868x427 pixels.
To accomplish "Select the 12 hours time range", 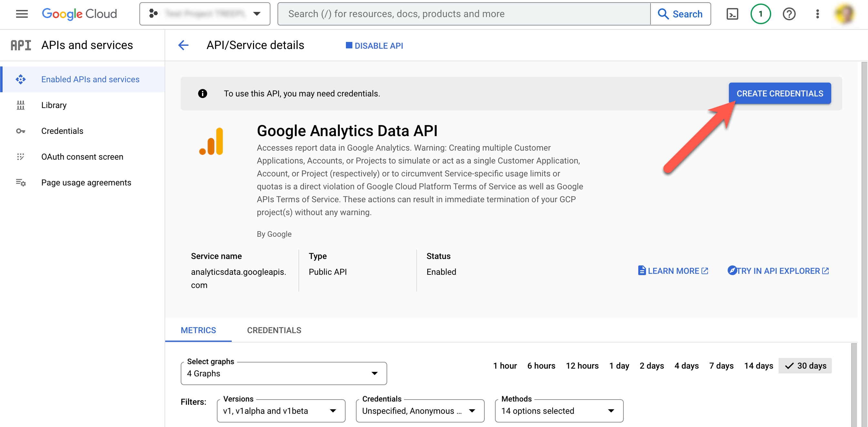I will (x=582, y=366).
